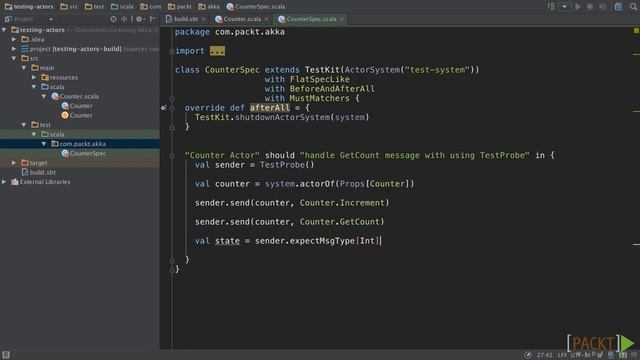Select the External Libraries row
Image resolution: width=640 pixels, height=360 pixels.
80,182
